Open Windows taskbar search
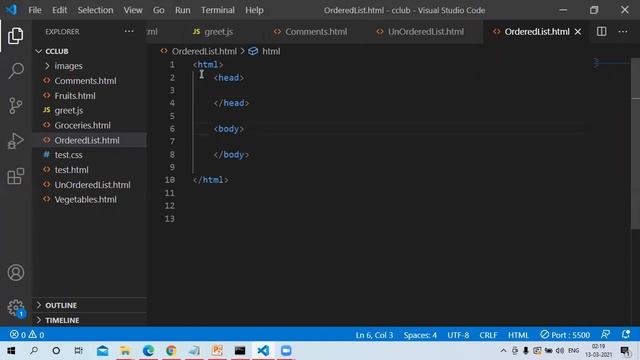 tap(34, 351)
